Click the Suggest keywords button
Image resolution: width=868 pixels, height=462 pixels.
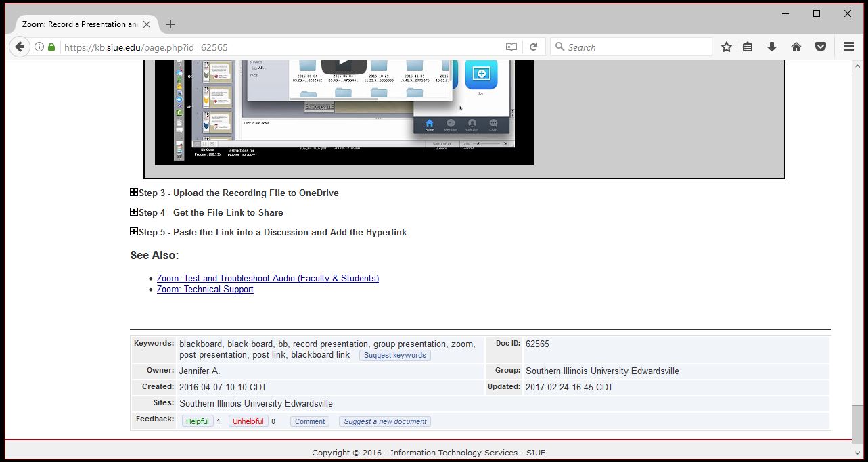[395, 355]
